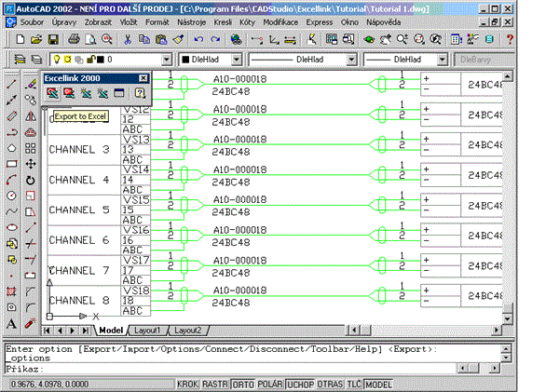This screenshot has height=392, width=559.
Task: Click the red question mark help icon
Action: 510,39
